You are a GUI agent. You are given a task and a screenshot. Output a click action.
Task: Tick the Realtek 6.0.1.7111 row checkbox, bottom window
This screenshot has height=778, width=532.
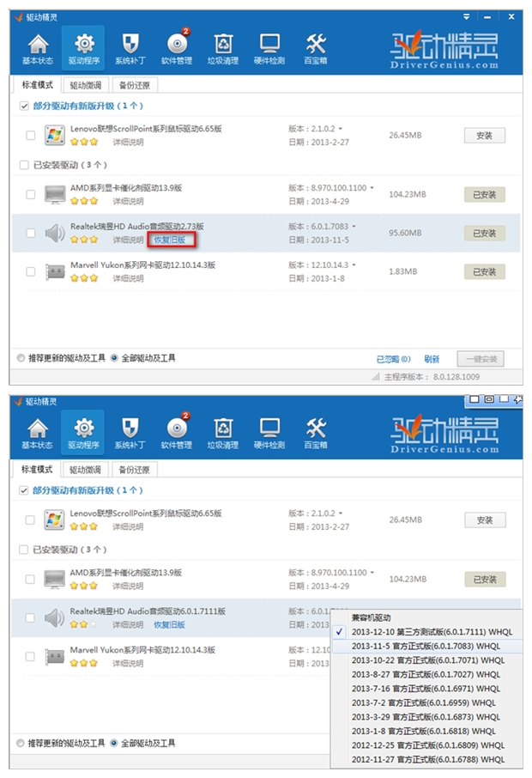pyautogui.click(x=30, y=617)
